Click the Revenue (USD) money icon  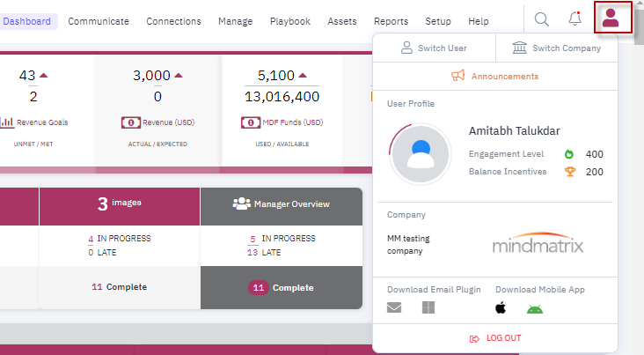131,122
